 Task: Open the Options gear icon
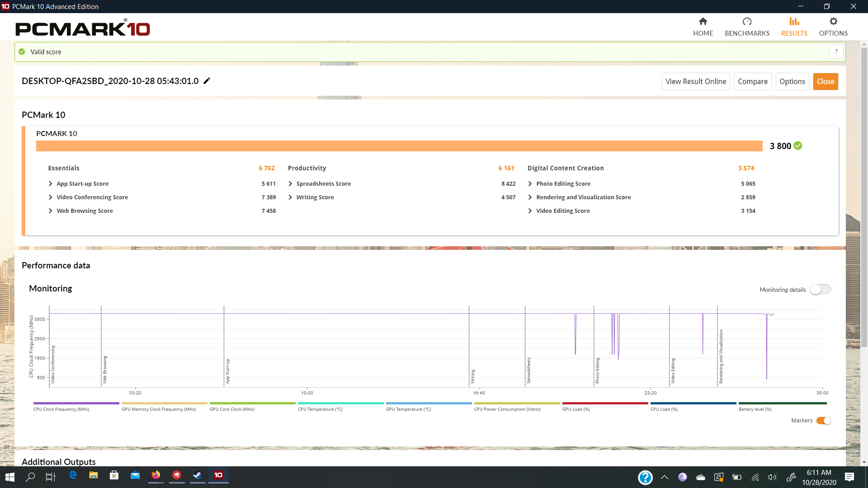(833, 22)
